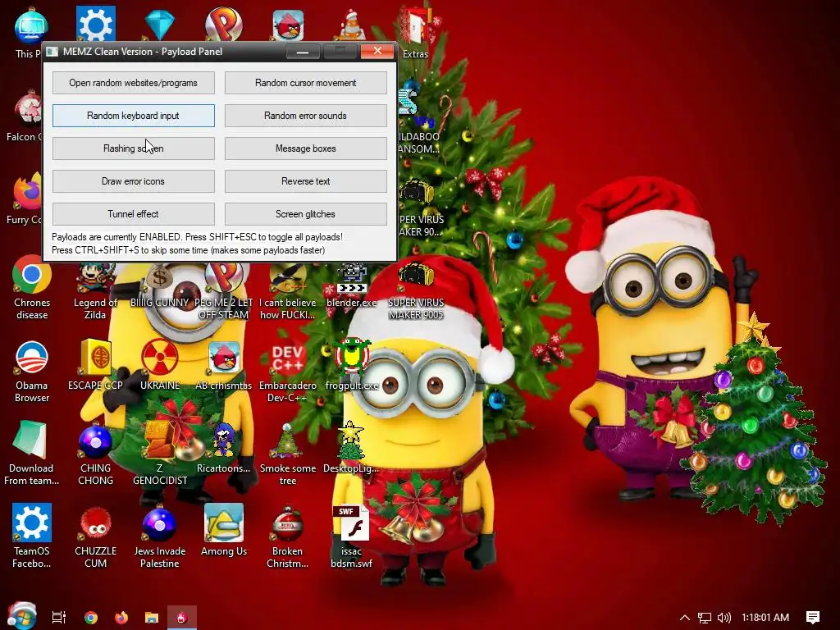Toggle Random keyboard input payload
The height and width of the screenshot is (630, 840).
134,116
